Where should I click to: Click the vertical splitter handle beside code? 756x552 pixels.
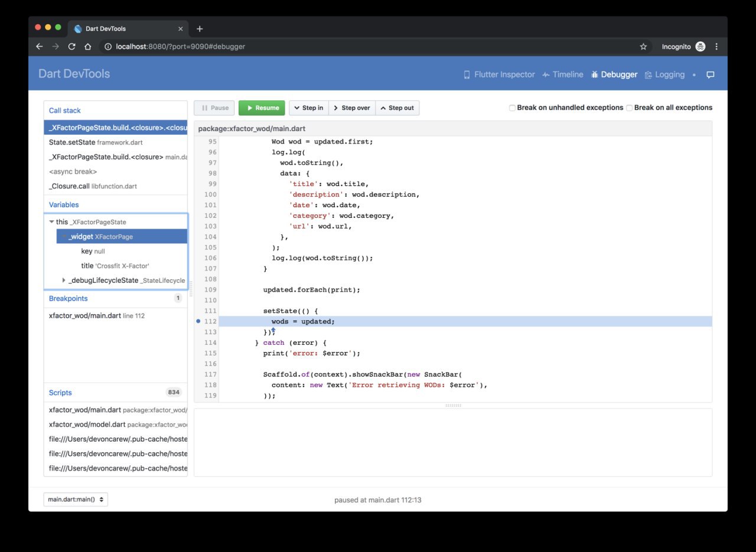pos(191,289)
